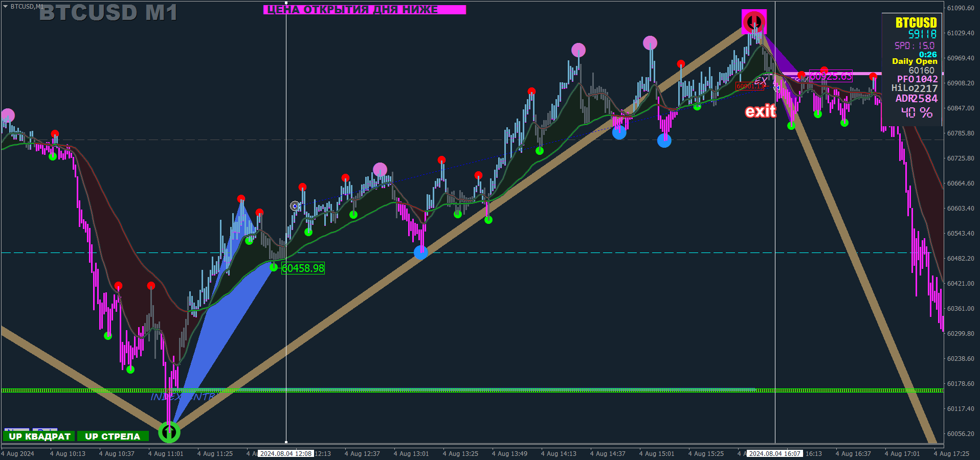980x460 pixels.
Task: Click 60421.00 on the price axis
Action: tap(961, 284)
